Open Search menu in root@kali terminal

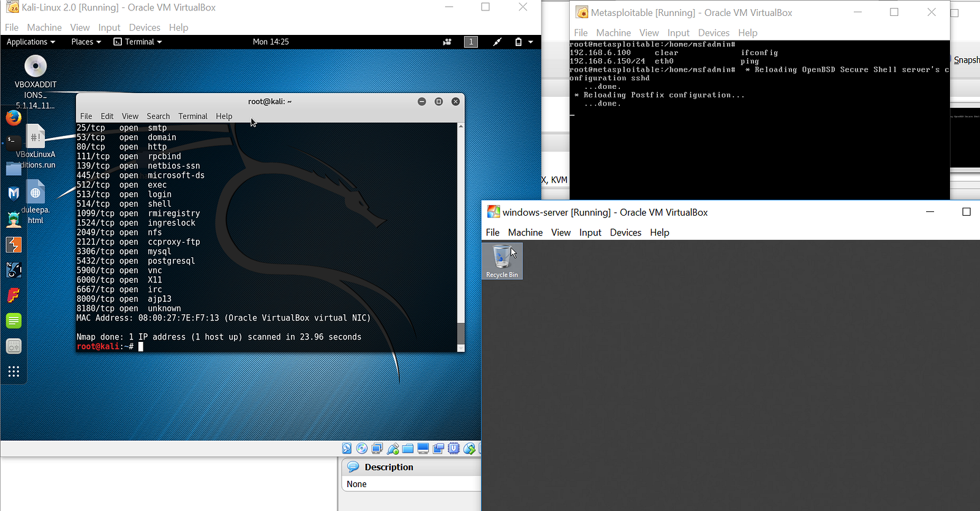pyautogui.click(x=158, y=116)
